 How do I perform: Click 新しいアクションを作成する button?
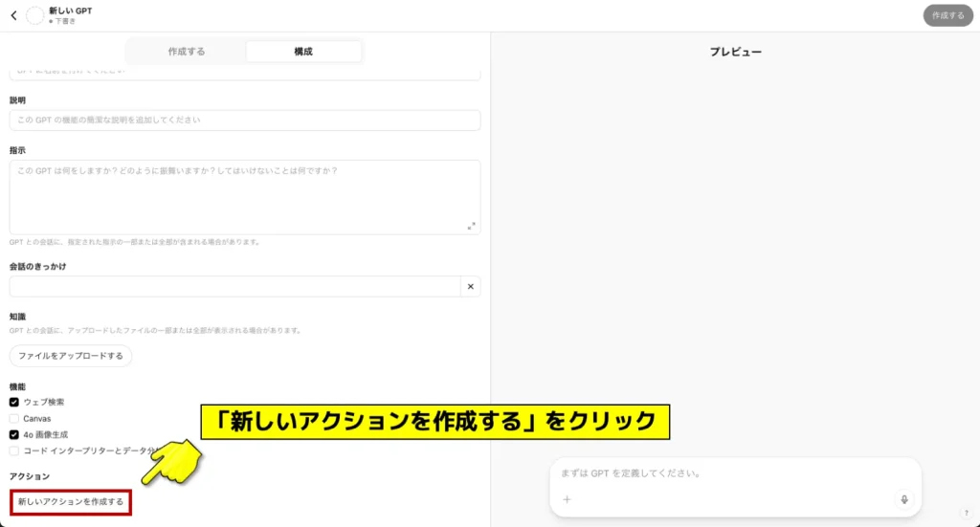(x=71, y=502)
